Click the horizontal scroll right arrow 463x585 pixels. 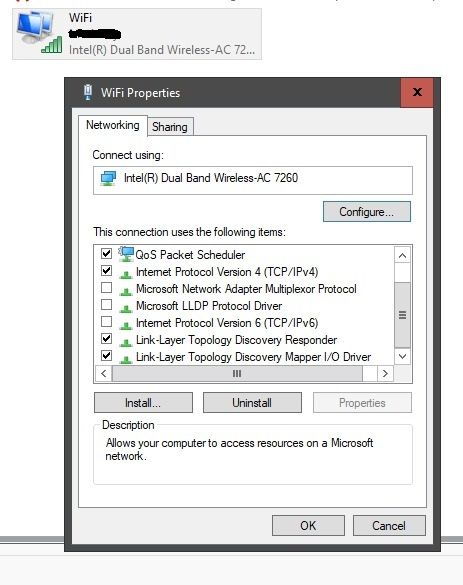click(x=385, y=373)
